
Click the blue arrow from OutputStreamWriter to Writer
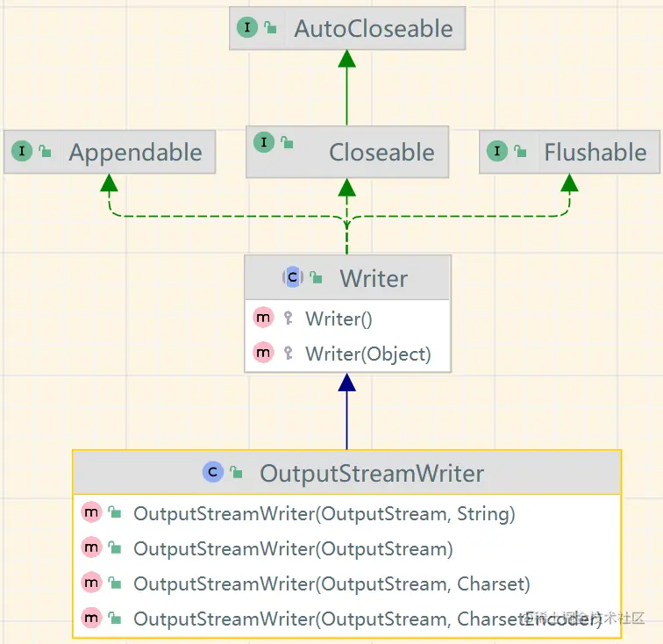pos(346,411)
